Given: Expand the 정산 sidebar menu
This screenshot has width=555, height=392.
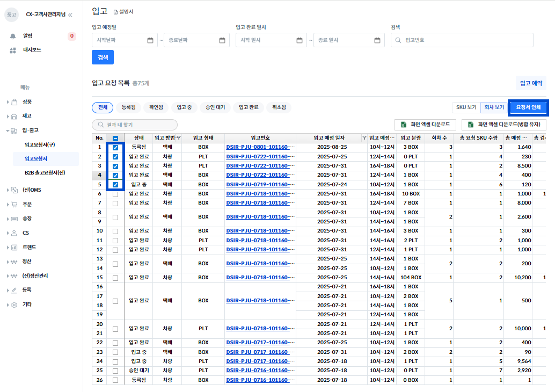Looking at the screenshot, I should click(x=27, y=262).
